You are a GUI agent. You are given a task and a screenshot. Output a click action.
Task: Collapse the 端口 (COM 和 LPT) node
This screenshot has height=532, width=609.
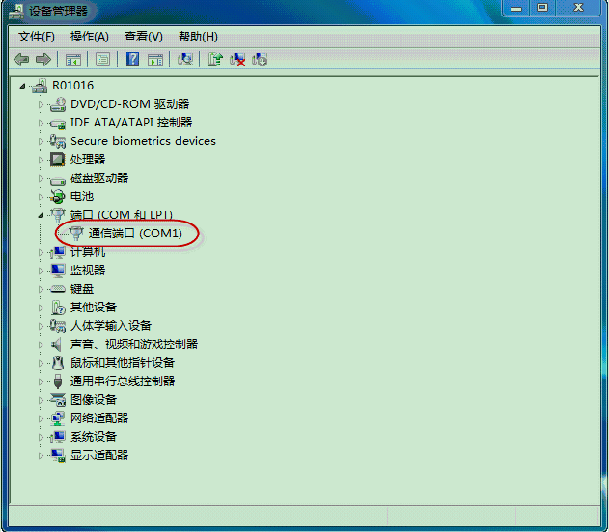[41, 215]
